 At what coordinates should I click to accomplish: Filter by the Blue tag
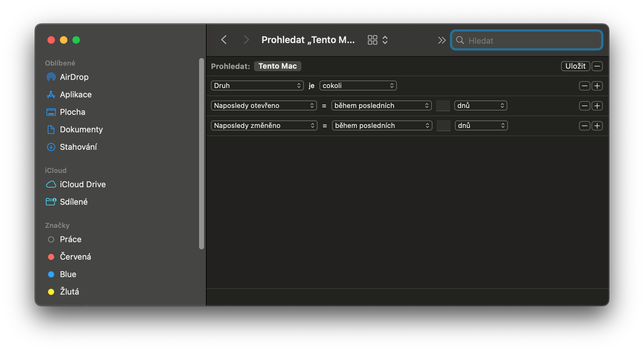coord(68,274)
